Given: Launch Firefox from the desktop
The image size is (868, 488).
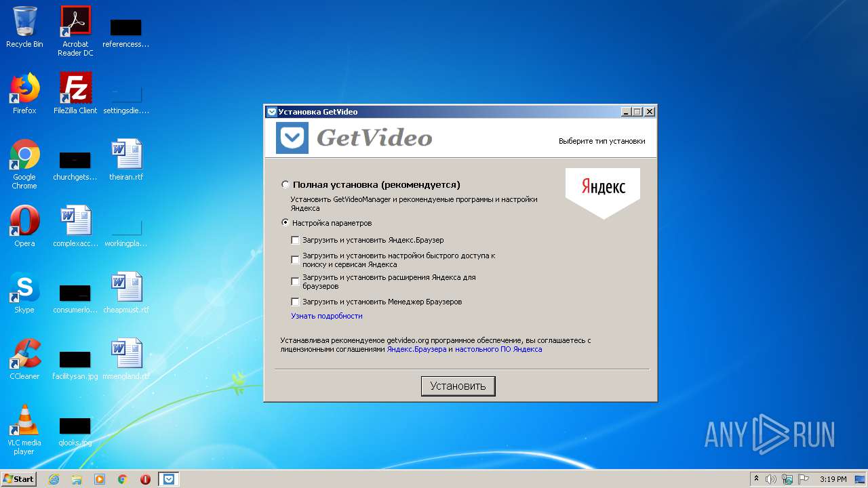Looking at the screenshot, I should [x=24, y=94].
